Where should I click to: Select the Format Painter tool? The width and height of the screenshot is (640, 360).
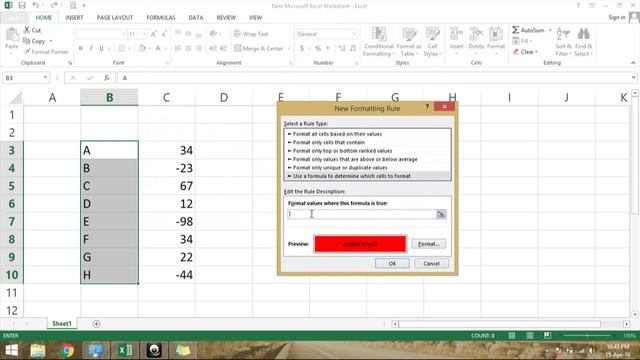click(46, 52)
